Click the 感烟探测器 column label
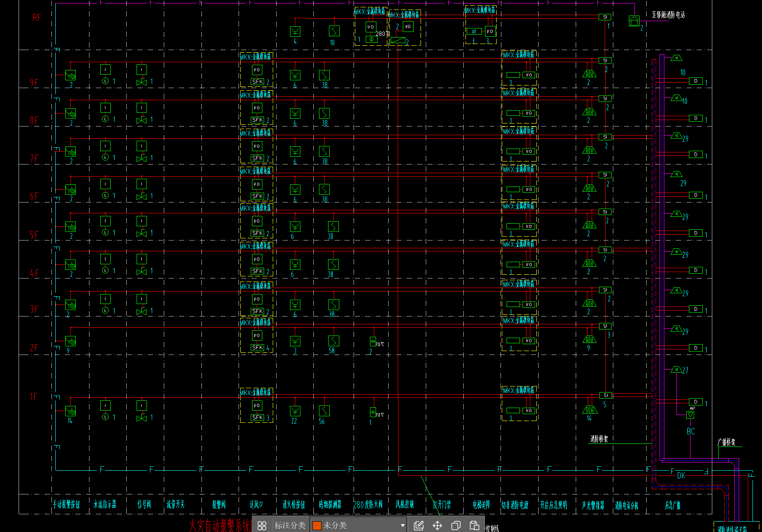This screenshot has width=762, height=532. (x=330, y=504)
